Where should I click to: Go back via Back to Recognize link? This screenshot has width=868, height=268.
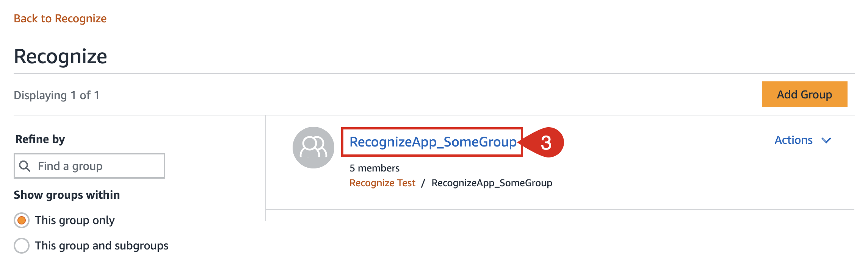tap(60, 19)
